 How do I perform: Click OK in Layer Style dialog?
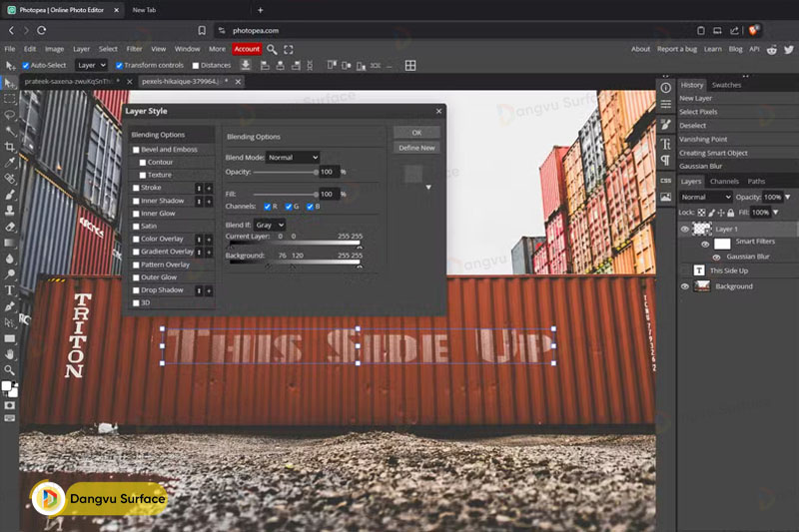coord(416,133)
